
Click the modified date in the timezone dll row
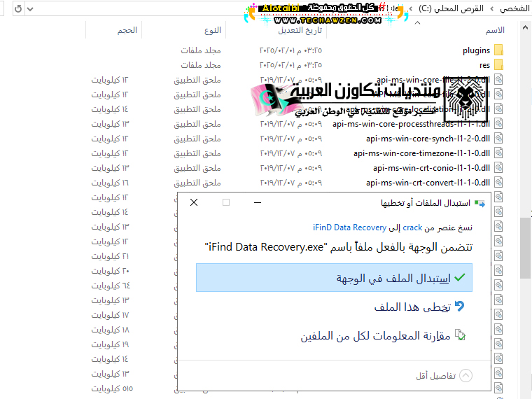click(290, 153)
